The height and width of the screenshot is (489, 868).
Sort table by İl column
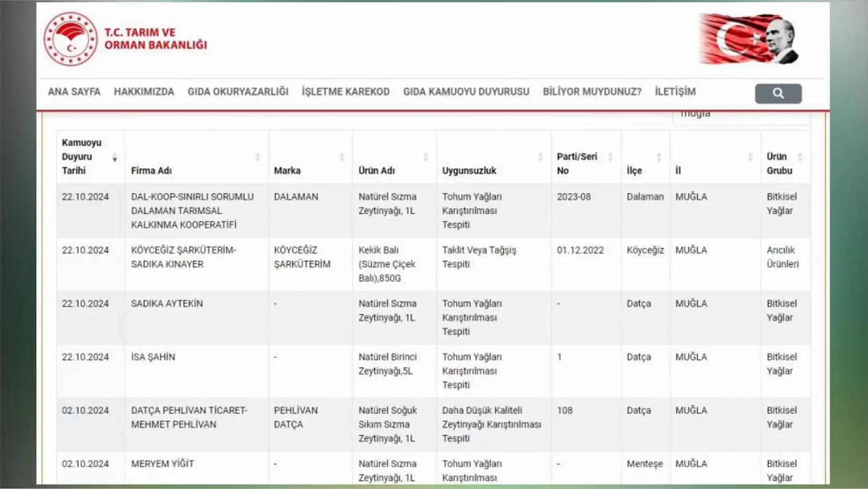(x=750, y=157)
